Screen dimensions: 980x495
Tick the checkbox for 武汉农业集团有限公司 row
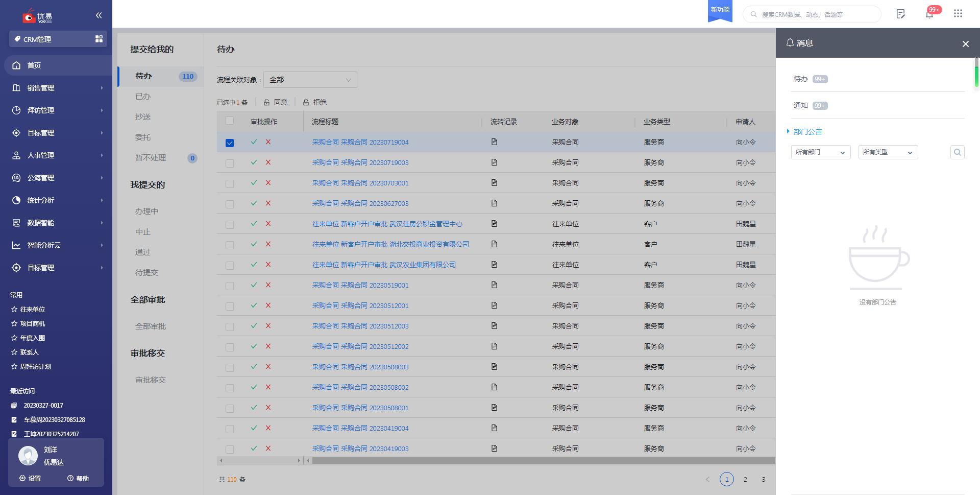[230, 265]
